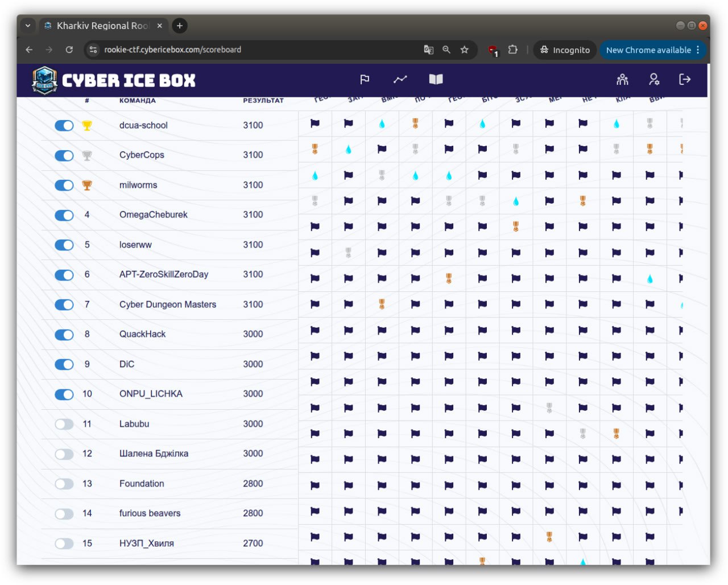
Task: Open the teams group icon in navbar
Action: point(622,80)
